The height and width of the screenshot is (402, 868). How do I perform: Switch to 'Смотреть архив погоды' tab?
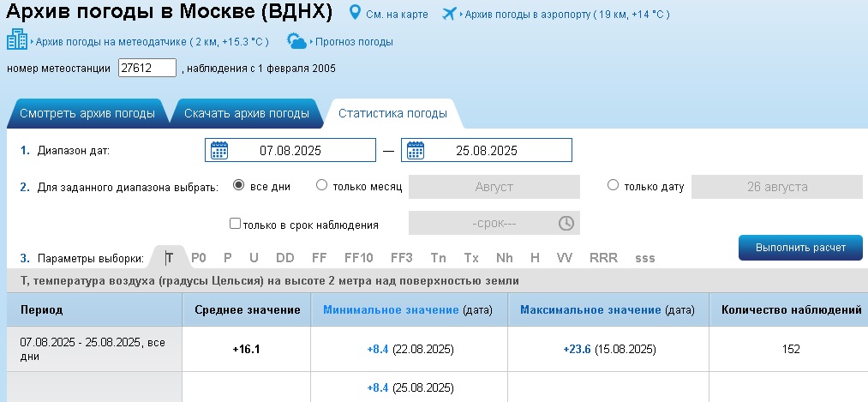[87, 113]
